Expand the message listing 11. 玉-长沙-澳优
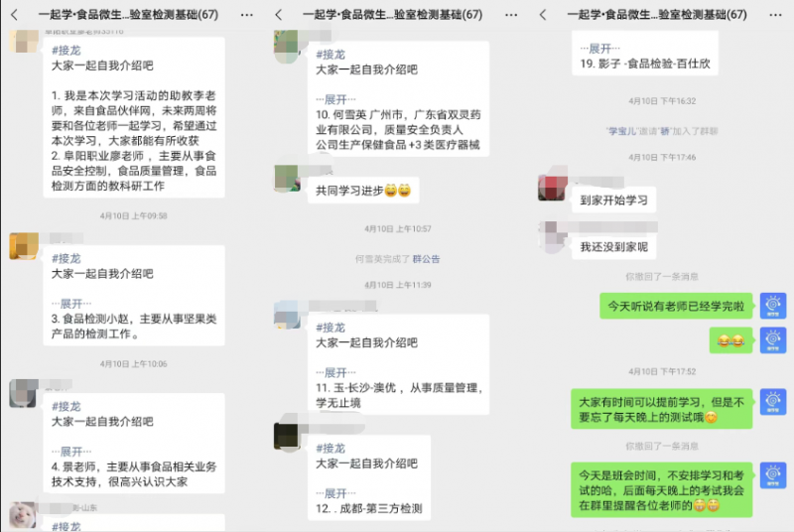This screenshot has width=794, height=532. click(335, 373)
